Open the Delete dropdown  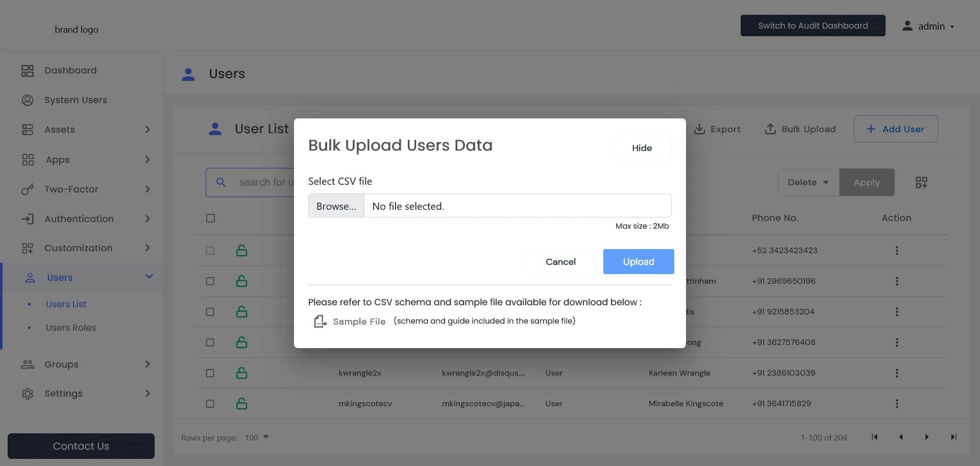click(x=807, y=182)
